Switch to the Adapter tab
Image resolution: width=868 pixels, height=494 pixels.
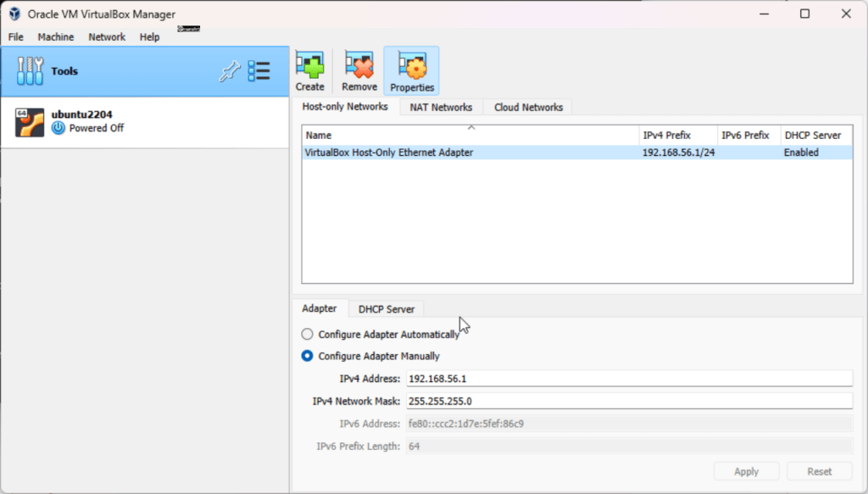(x=320, y=308)
